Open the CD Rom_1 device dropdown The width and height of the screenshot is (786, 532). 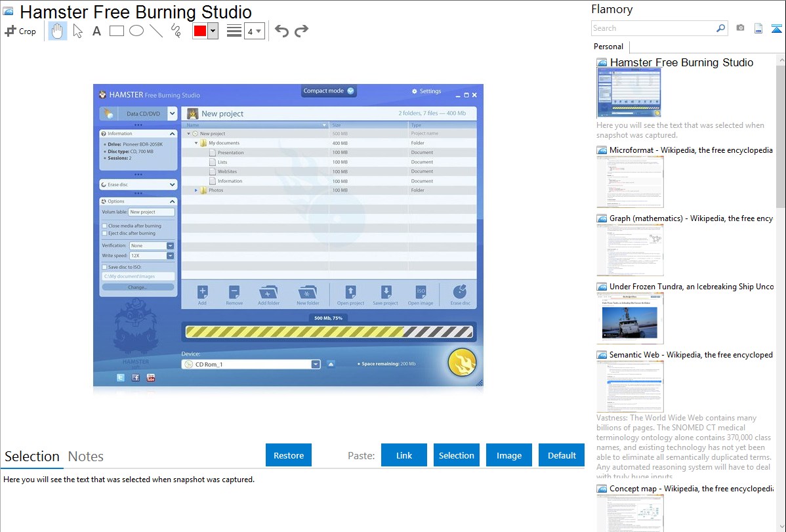(316, 365)
